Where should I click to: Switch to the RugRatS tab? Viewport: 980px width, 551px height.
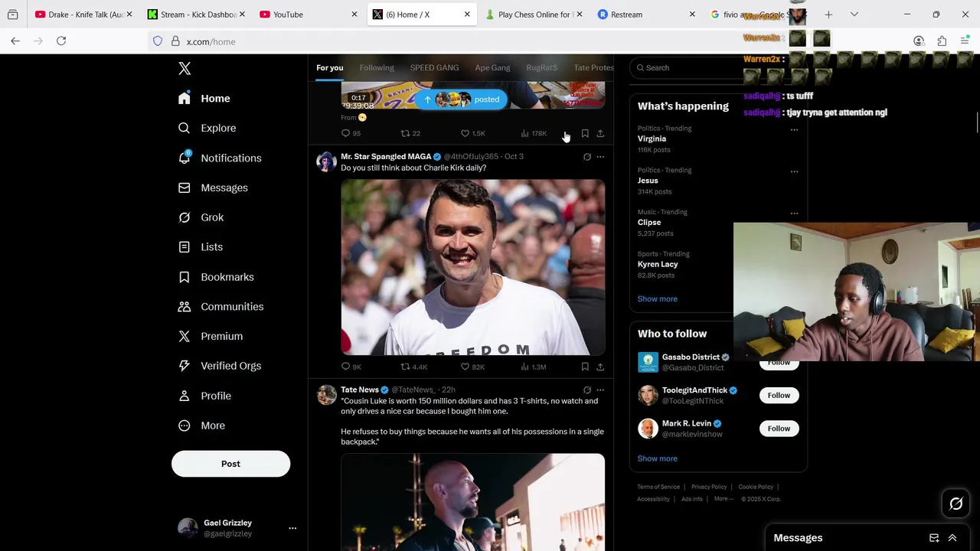(x=542, y=67)
